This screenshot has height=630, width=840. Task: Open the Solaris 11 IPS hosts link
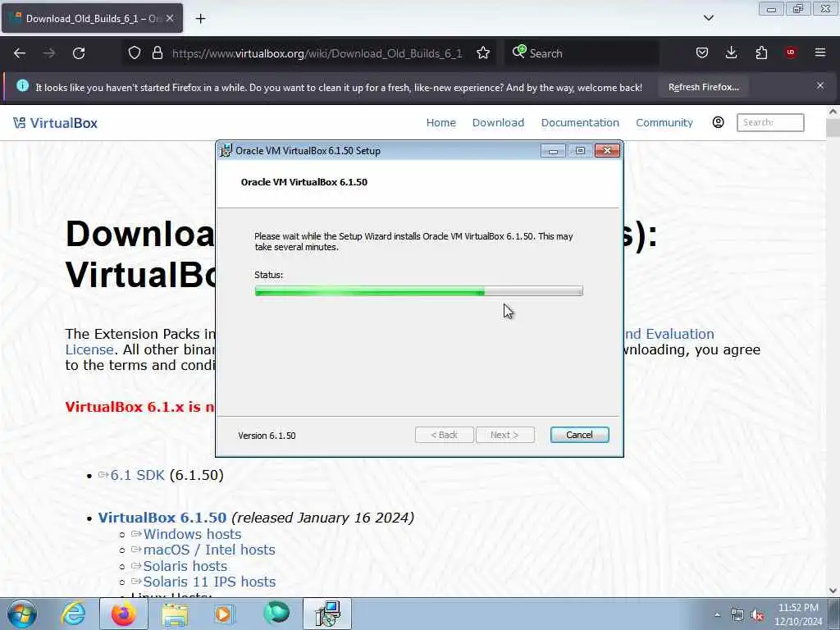tap(209, 582)
